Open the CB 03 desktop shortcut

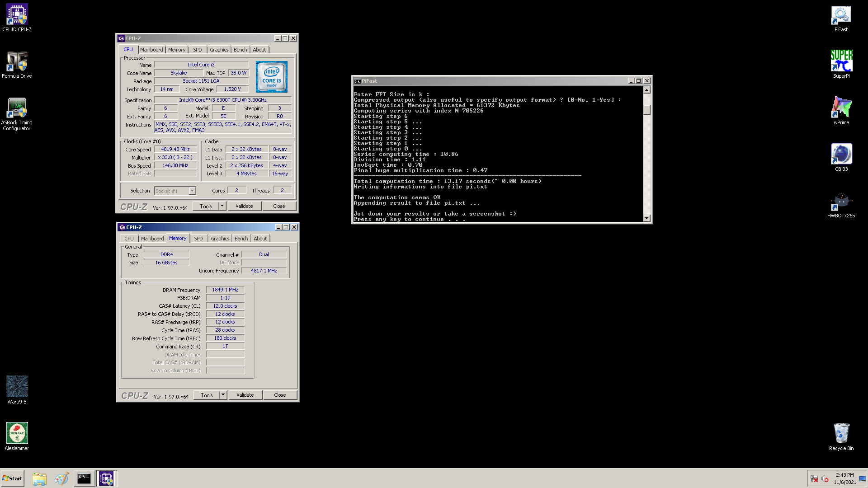[x=841, y=158]
